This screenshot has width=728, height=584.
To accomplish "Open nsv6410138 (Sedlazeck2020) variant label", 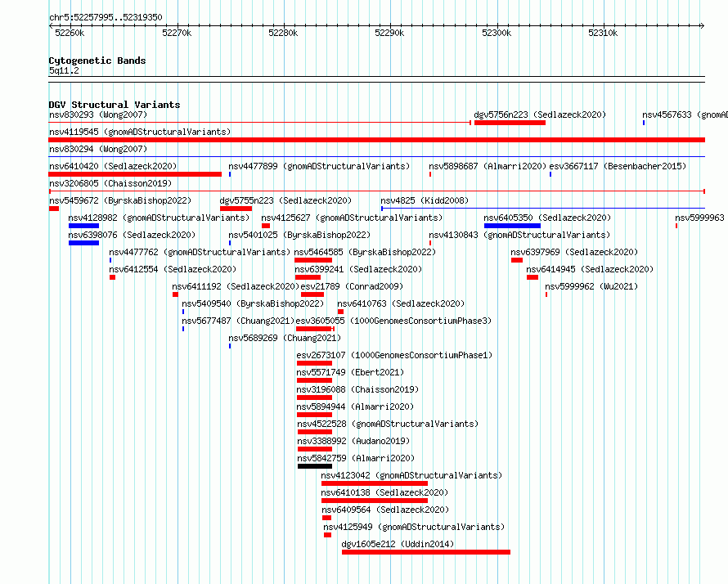I will click(384, 492).
